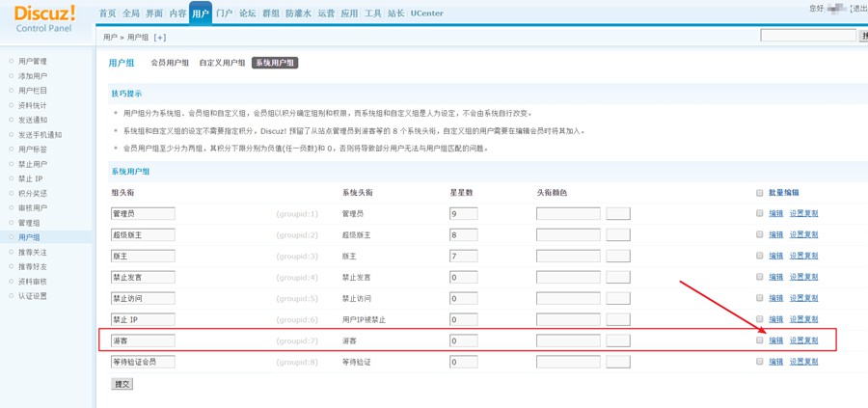This screenshot has width=868, height=408.
Task: Select the checkbox for the 管理员 row
Action: pyautogui.click(x=760, y=213)
